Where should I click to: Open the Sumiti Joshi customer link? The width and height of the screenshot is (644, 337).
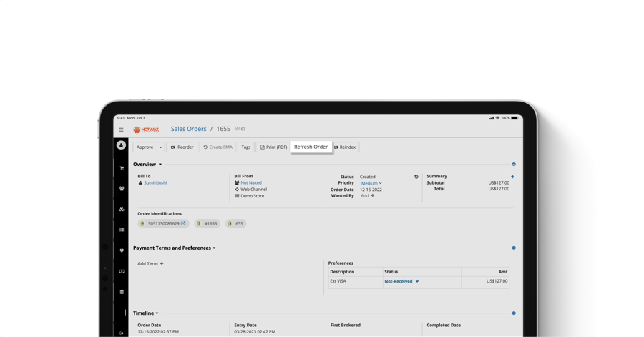pyautogui.click(x=155, y=183)
